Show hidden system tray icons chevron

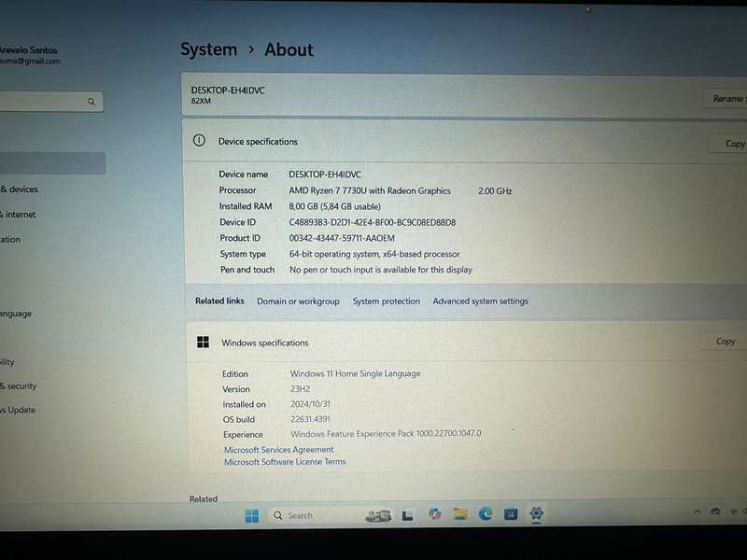click(698, 511)
